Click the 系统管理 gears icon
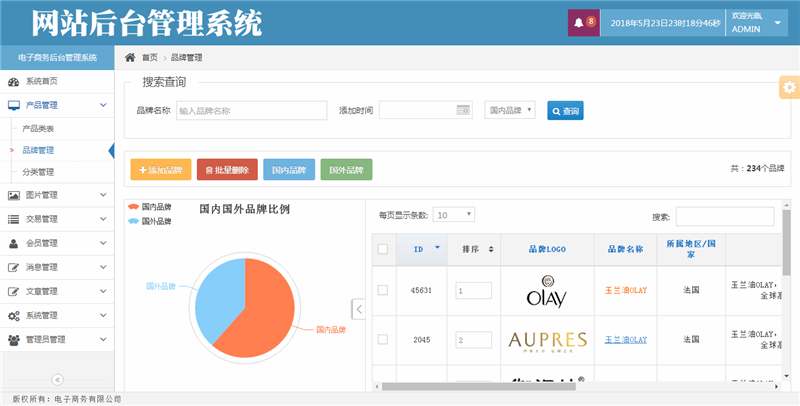The height and width of the screenshot is (406, 800). [x=14, y=316]
